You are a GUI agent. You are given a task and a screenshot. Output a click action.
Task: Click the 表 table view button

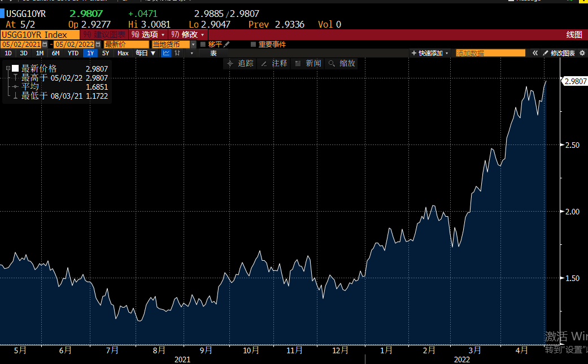pyautogui.click(x=214, y=53)
